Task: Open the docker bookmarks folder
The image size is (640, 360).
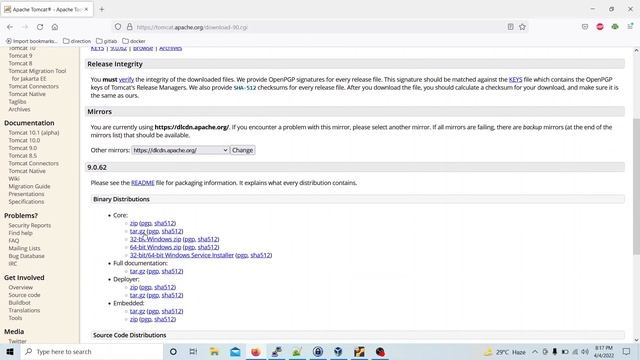Action: [x=134, y=41]
